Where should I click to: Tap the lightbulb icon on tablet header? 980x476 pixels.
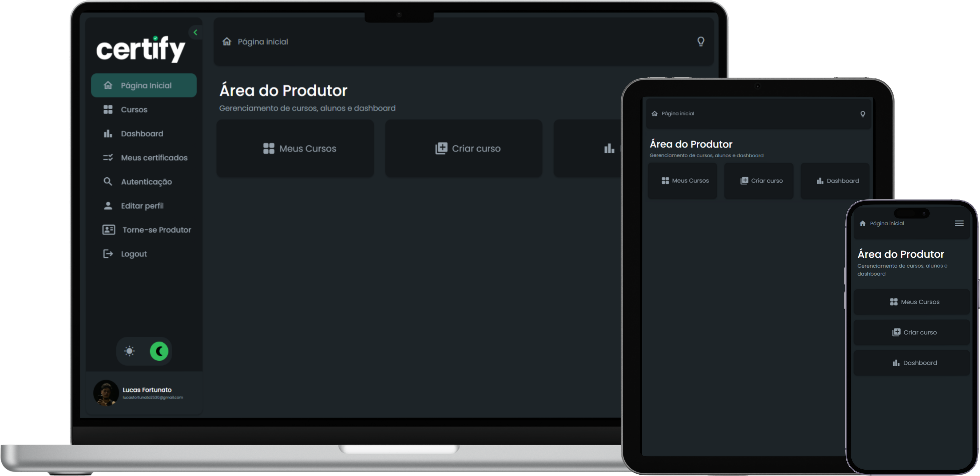click(x=862, y=114)
